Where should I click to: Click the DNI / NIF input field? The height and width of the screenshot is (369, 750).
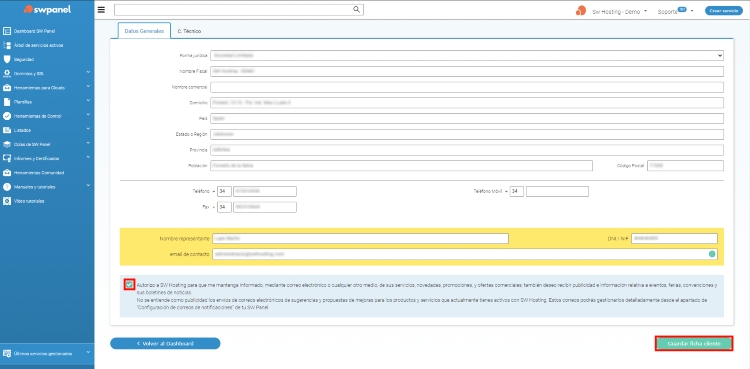[674, 238]
